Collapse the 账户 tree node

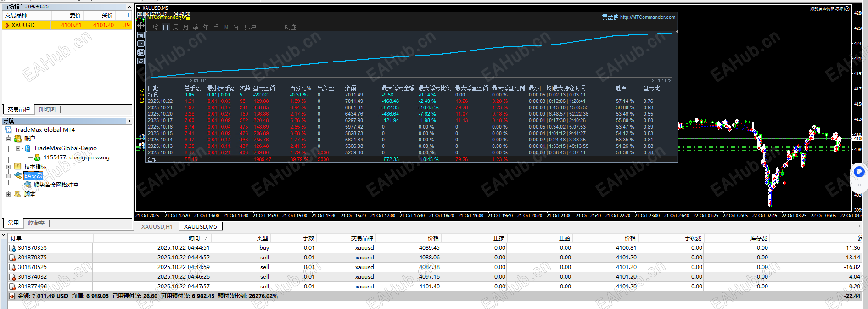tap(9, 139)
